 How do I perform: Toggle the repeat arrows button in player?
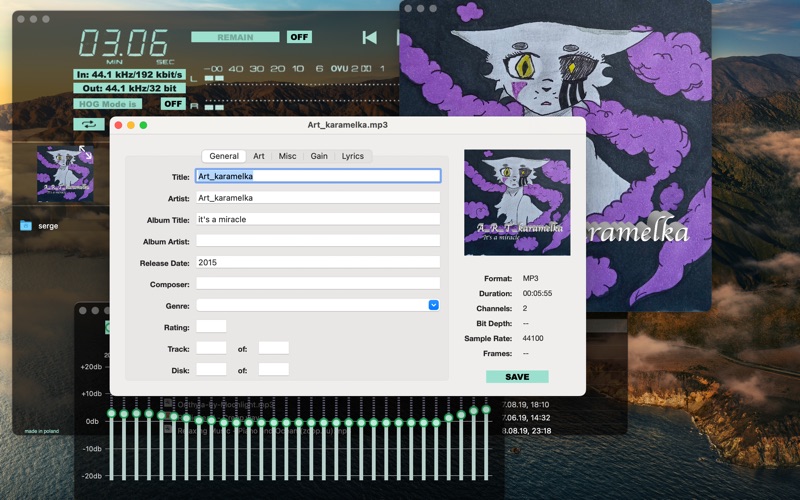click(x=89, y=124)
